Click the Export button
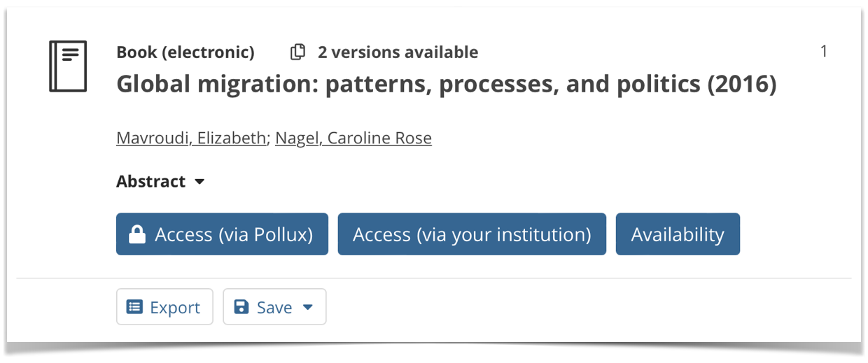The image size is (868, 363). [x=164, y=307]
